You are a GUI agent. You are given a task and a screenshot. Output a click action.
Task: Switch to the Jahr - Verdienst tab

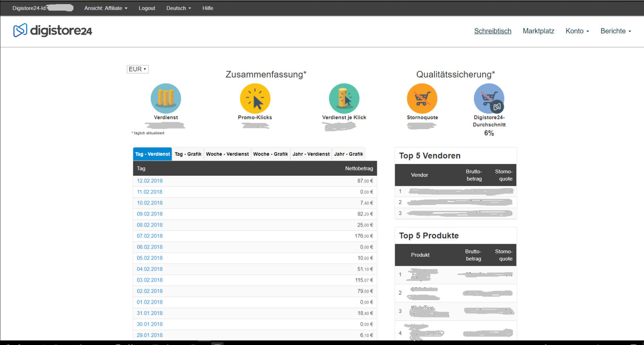pos(311,154)
